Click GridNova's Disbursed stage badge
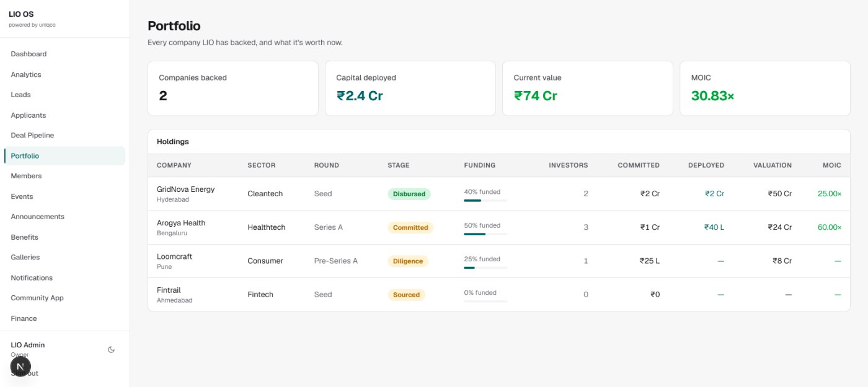This screenshot has height=387, width=868. click(409, 194)
